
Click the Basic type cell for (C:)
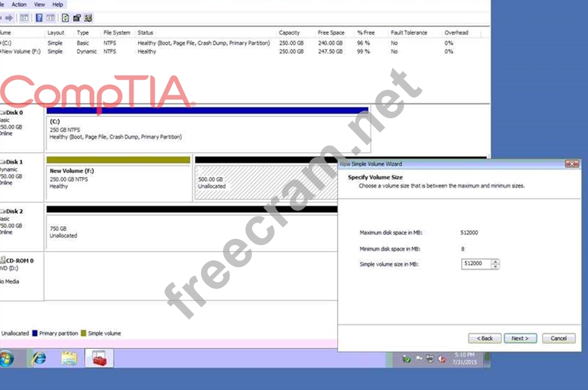[x=83, y=43]
